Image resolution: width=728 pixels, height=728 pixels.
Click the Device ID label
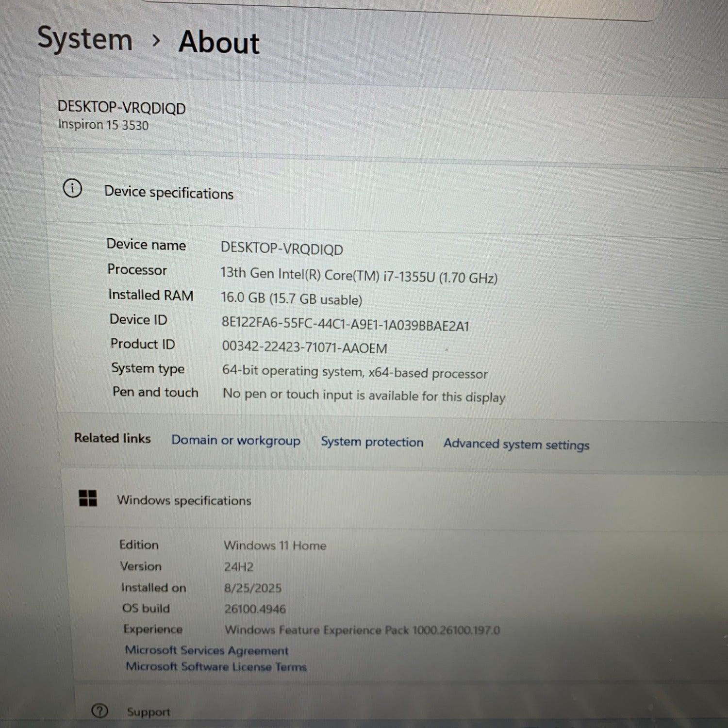click(138, 319)
